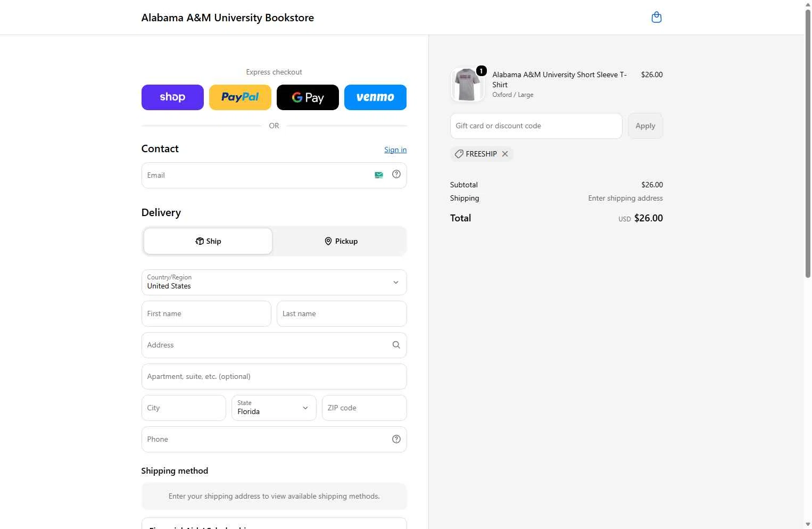
Task: Pay with Venmo express checkout
Action: click(x=375, y=97)
